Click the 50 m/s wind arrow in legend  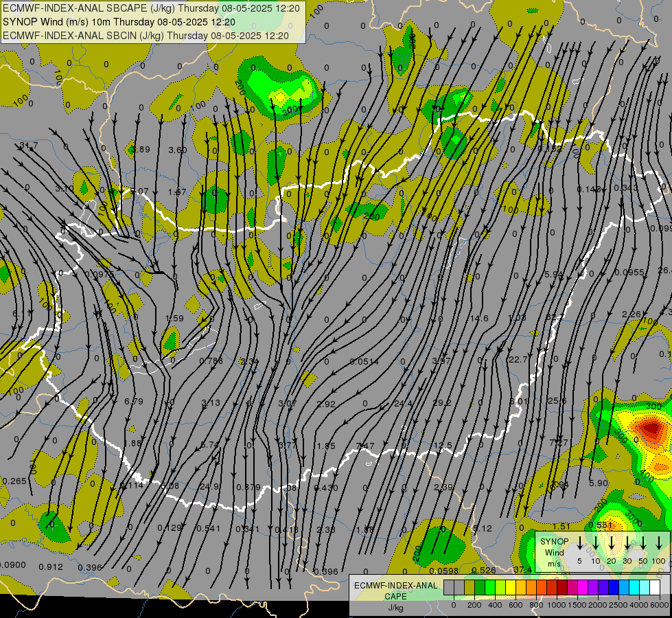[643, 544]
